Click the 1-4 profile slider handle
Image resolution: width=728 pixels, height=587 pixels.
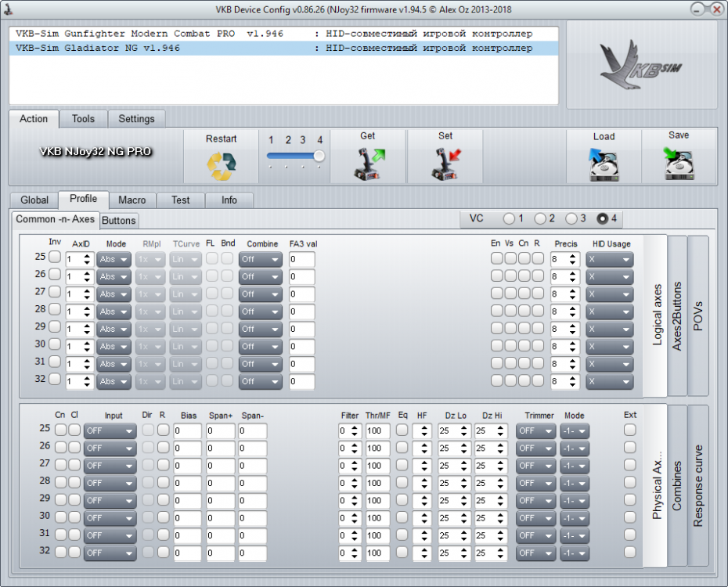pyautogui.click(x=319, y=156)
